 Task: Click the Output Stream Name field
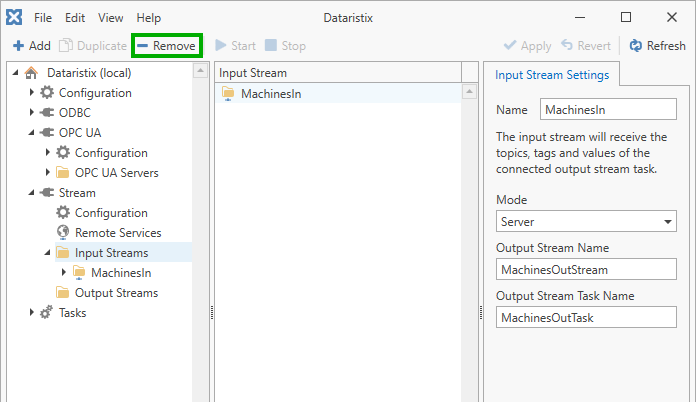coord(586,269)
